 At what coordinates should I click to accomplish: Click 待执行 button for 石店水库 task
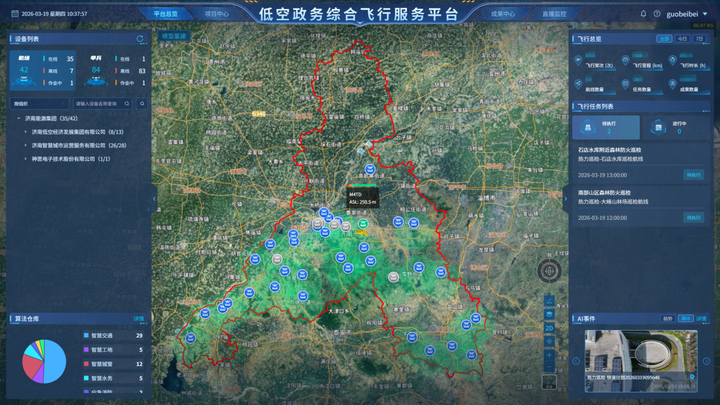(x=693, y=174)
